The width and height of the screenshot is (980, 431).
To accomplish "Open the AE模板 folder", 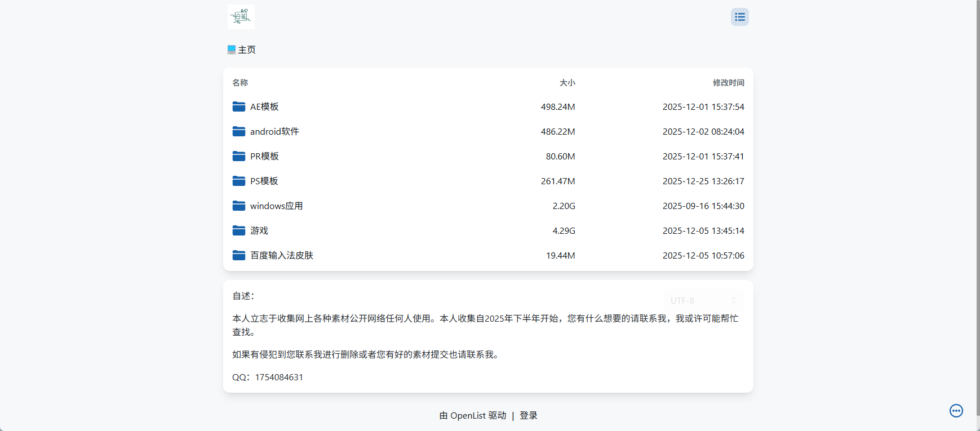I will click(x=488, y=106).
